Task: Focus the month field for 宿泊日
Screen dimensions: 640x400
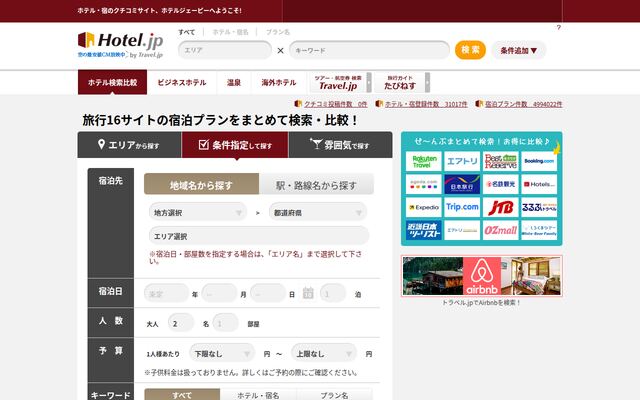Action: click(x=220, y=293)
